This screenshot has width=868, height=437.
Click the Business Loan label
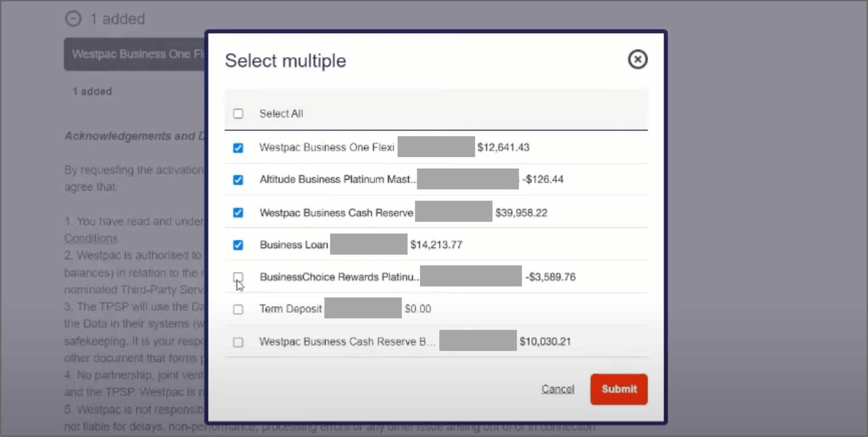[294, 245]
